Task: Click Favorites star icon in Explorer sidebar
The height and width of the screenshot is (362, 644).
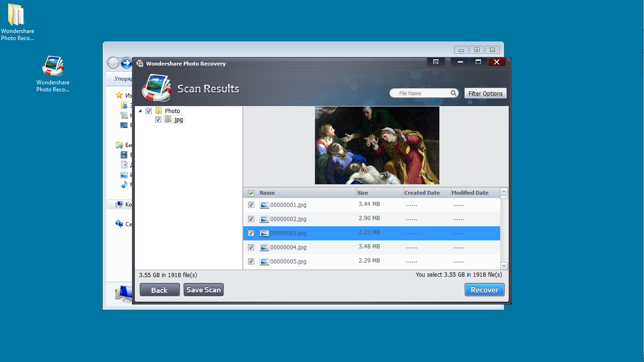Action: click(x=120, y=95)
